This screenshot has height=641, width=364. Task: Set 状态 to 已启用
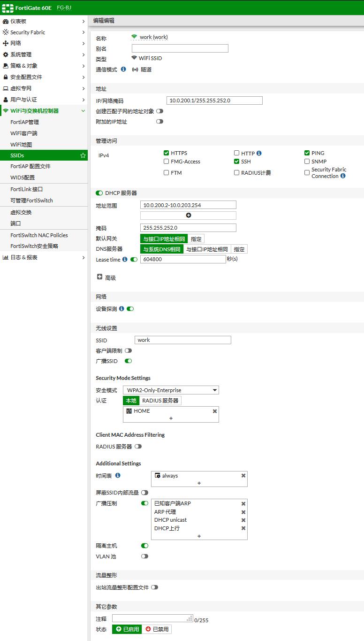point(127,629)
